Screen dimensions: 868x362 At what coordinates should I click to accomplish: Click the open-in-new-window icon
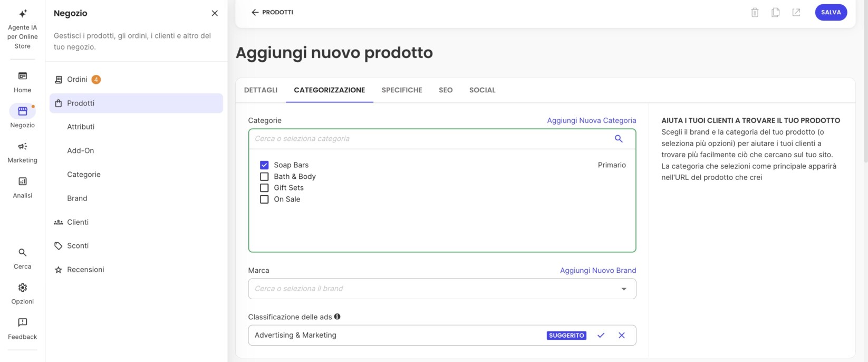pos(796,12)
